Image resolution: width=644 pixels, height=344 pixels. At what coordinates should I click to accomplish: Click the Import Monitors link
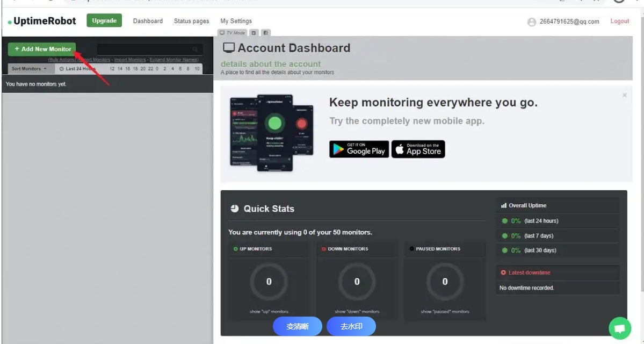click(130, 60)
